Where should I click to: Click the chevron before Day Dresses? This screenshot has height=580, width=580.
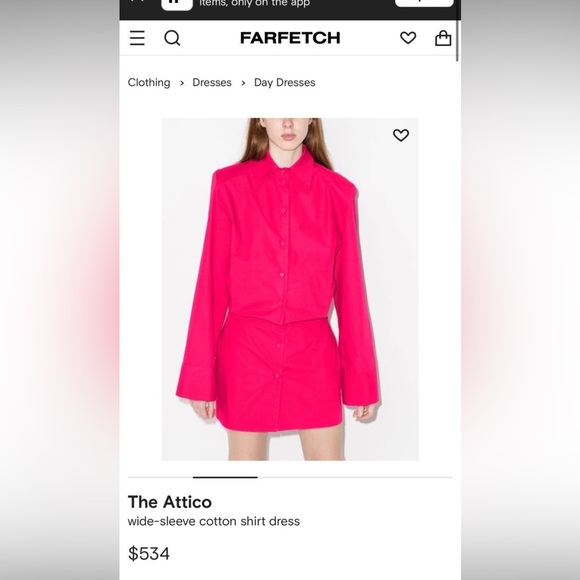[x=243, y=83]
